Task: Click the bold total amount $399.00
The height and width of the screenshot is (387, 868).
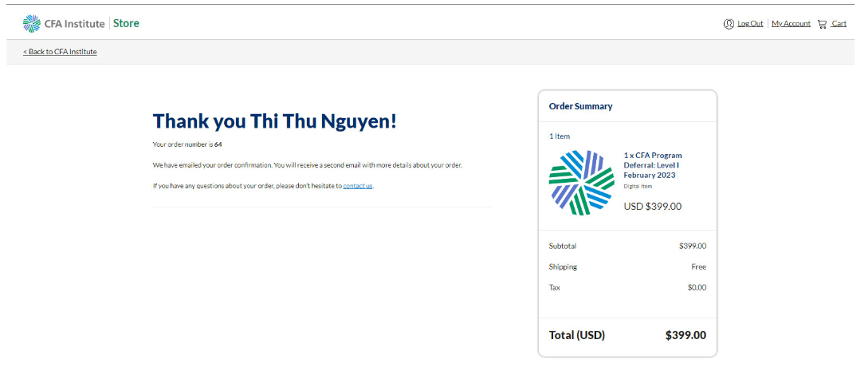Action: (686, 335)
